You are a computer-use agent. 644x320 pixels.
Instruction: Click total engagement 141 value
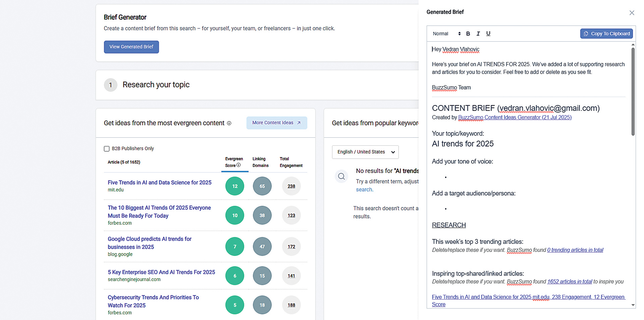point(291,276)
